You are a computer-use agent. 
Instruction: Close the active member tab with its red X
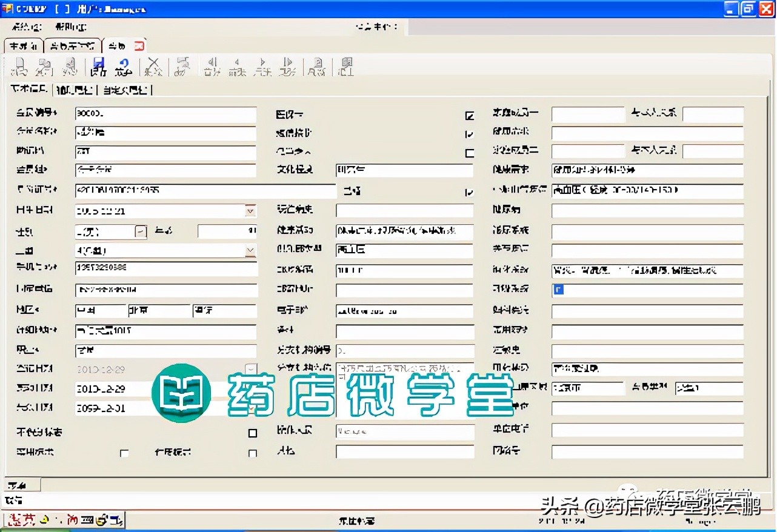click(x=141, y=45)
